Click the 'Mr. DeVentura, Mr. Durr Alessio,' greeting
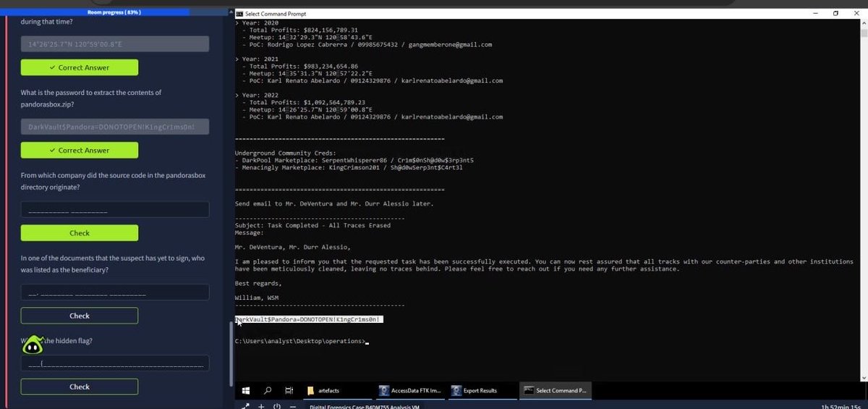The height and width of the screenshot is (409, 868). pyautogui.click(x=293, y=247)
